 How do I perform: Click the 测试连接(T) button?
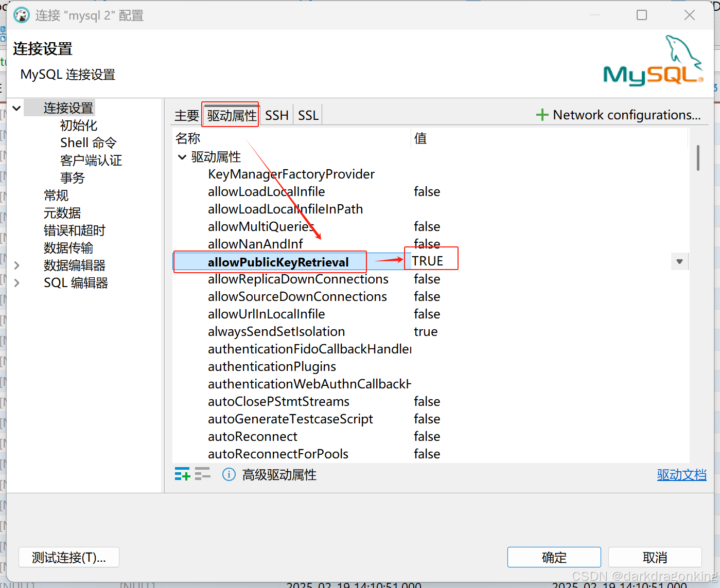click(68, 557)
